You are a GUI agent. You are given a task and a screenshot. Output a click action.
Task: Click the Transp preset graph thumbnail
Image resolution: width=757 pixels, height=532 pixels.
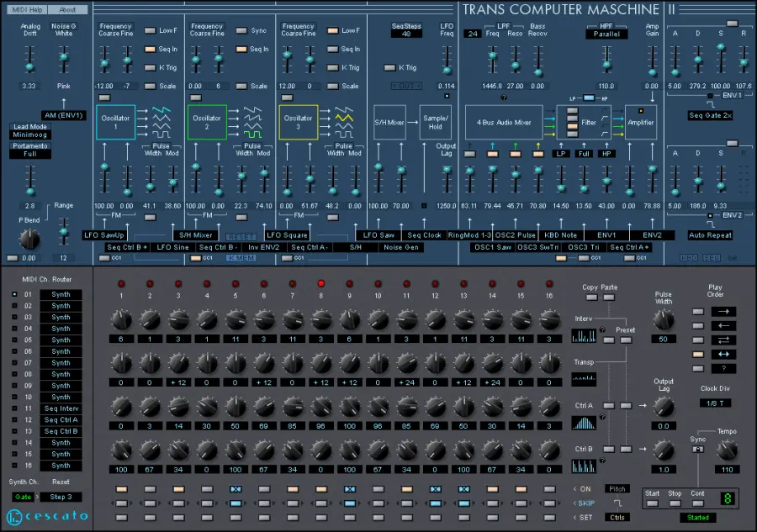584,379
